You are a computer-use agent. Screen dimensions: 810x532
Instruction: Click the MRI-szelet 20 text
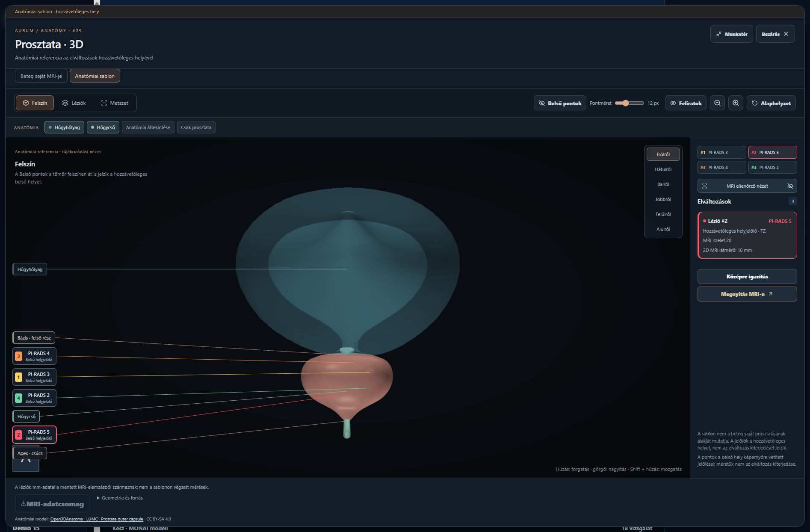[717, 240]
